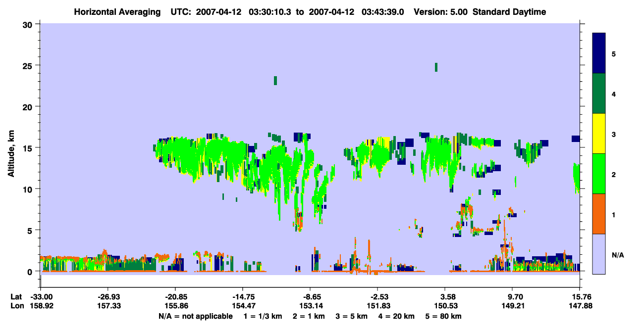This screenshot has height=330, width=644.
Task: Click the latitude value -20.85
Action: tap(175, 297)
